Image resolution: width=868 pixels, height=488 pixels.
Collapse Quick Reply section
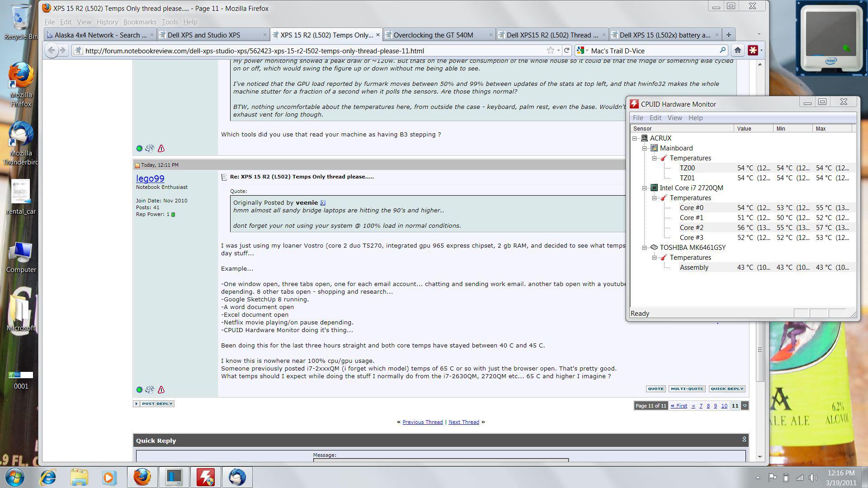point(744,439)
